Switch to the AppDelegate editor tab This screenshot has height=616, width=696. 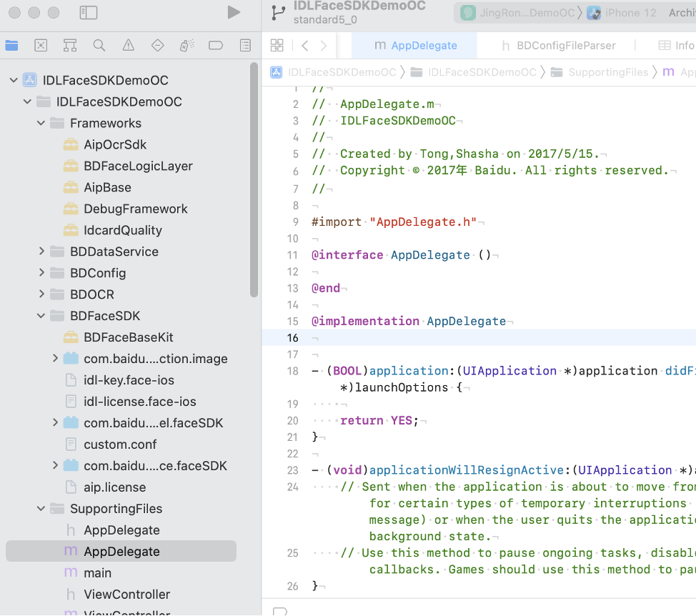(414, 45)
